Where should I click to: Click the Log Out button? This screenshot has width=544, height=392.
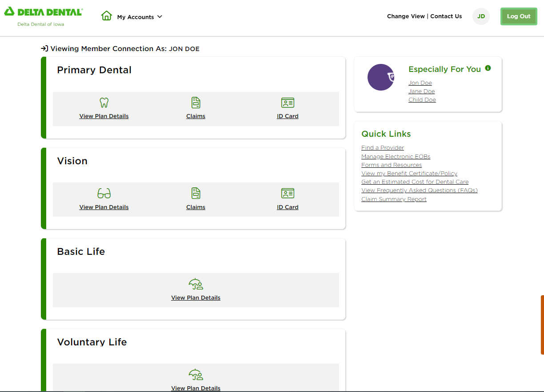click(519, 16)
